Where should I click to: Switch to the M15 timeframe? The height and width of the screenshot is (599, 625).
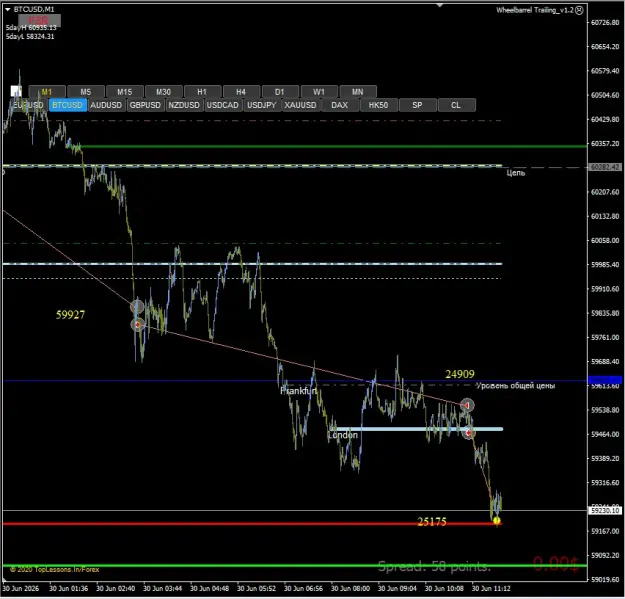click(x=124, y=92)
